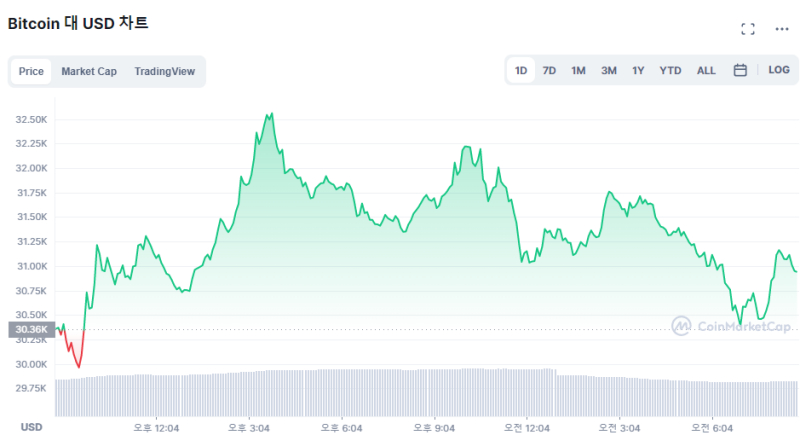Select the 1D time range
The width and height of the screenshot is (800, 435).
coord(521,70)
